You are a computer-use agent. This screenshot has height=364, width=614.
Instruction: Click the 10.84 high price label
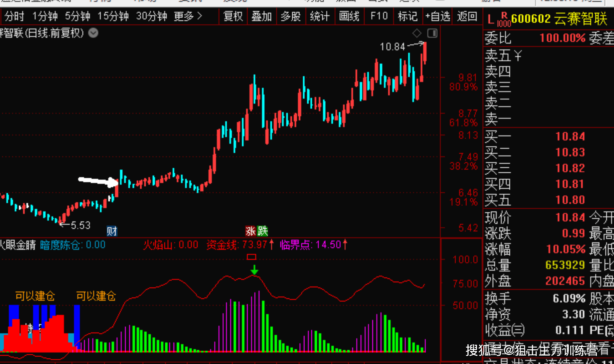click(x=392, y=47)
